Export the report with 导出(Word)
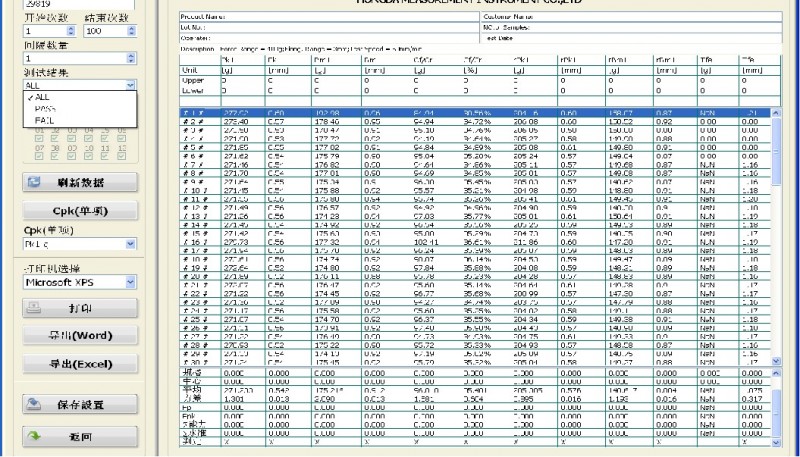Screen dimensions: 800x457 click(80, 336)
